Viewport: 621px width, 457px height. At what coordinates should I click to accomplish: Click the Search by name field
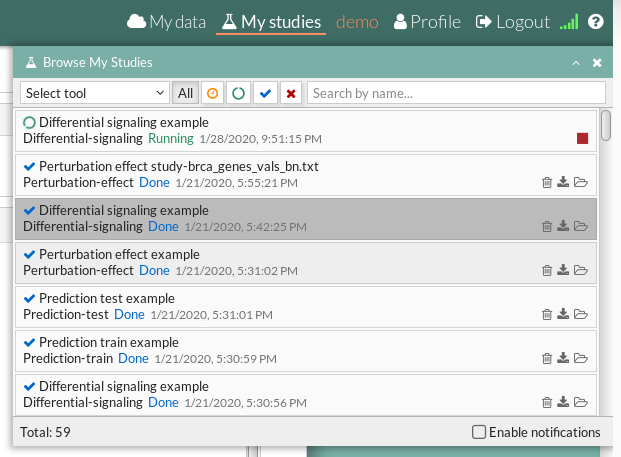(456, 93)
